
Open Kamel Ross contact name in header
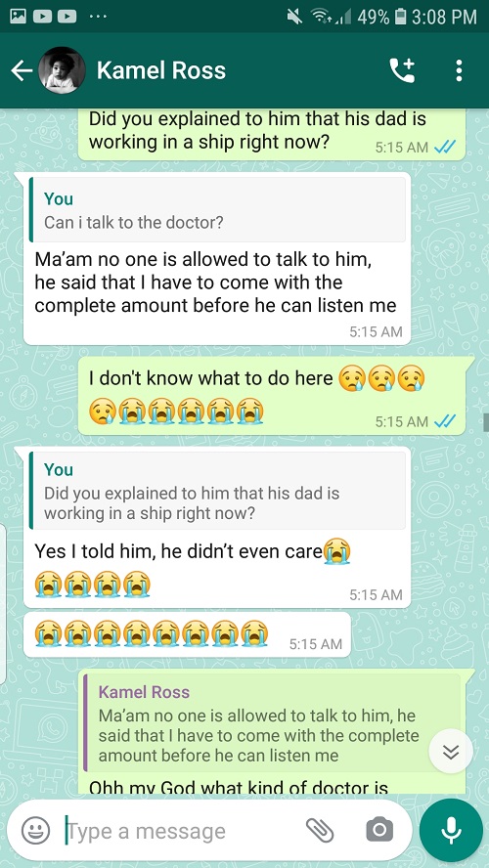(x=161, y=70)
